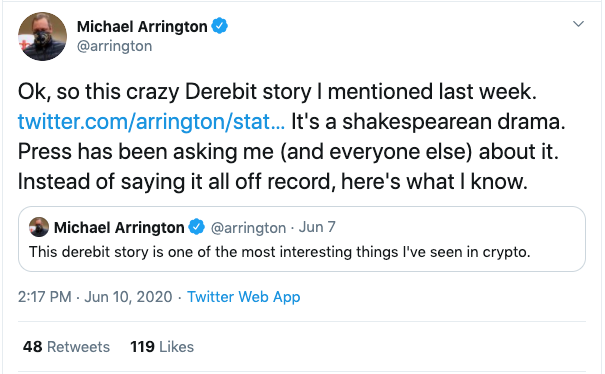The height and width of the screenshot is (374, 605).
Task: View the 119 Likes list
Action: 162,347
